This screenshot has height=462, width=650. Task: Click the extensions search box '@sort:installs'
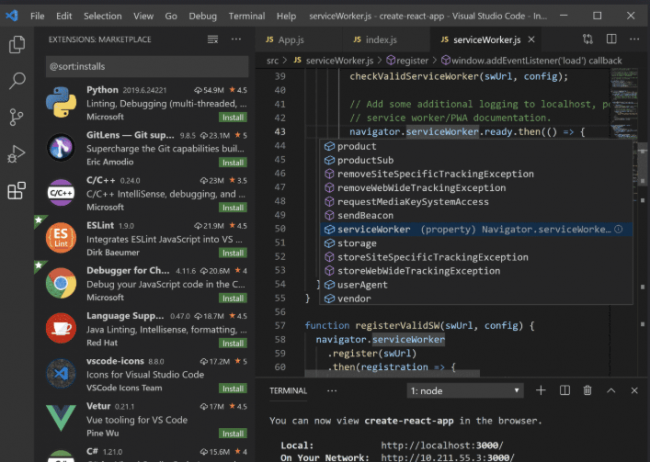coord(147,66)
